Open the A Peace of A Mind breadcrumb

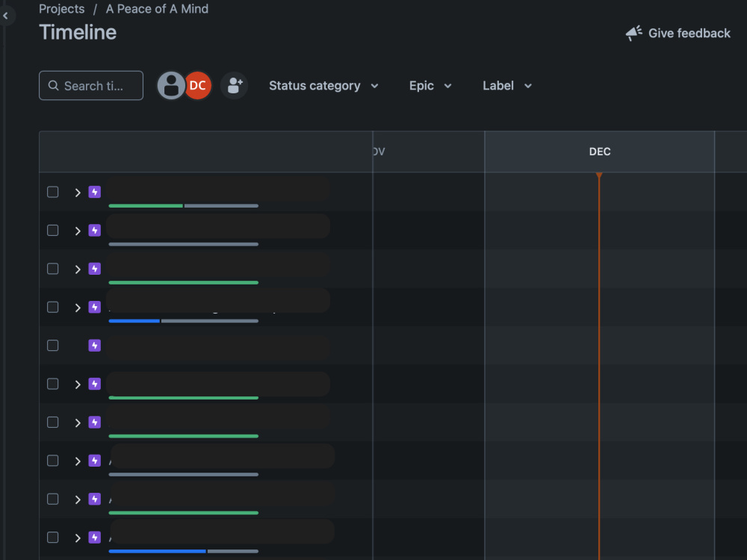pos(157,9)
